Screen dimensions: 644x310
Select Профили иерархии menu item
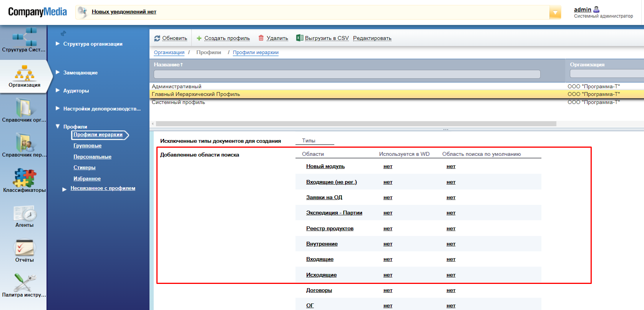98,135
